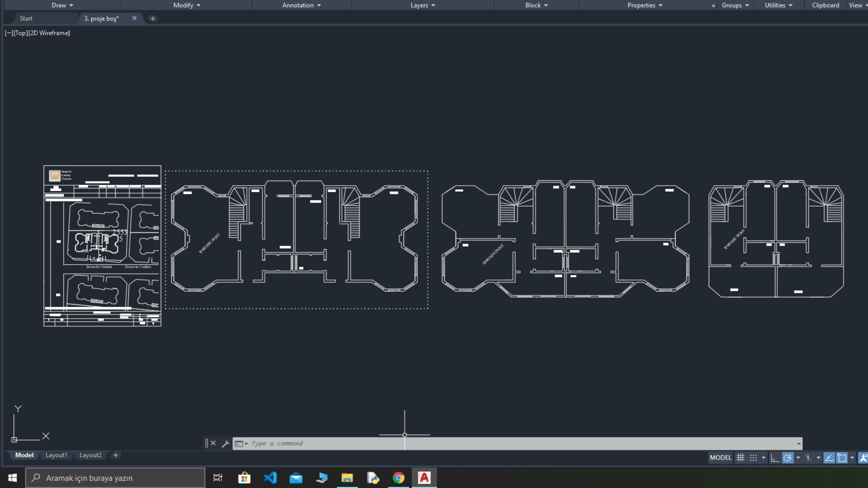Open polar tracking angle dropdown arrow
The image size is (868, 488).
(x=798, y=458)
